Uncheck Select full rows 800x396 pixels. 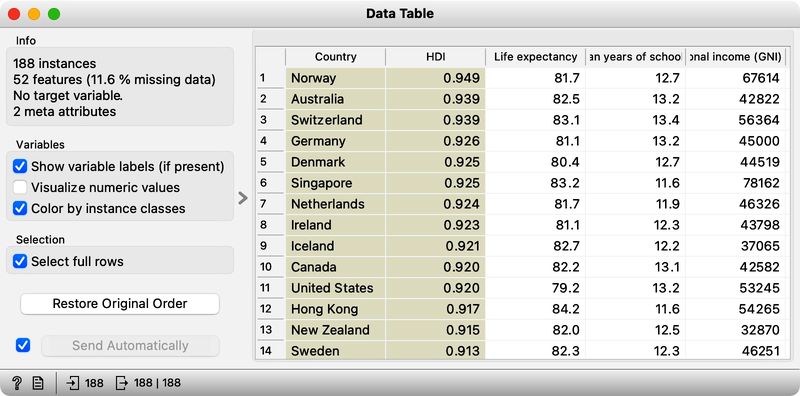point(20,261)
